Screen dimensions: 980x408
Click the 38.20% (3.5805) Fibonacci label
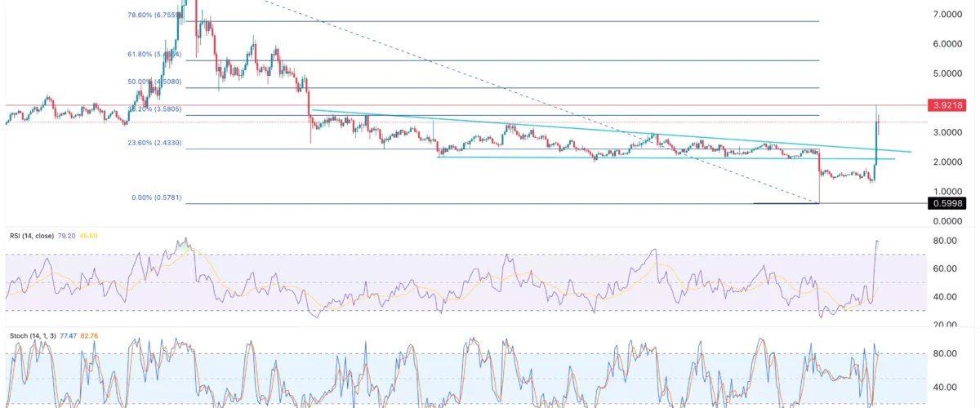point(154,109)
